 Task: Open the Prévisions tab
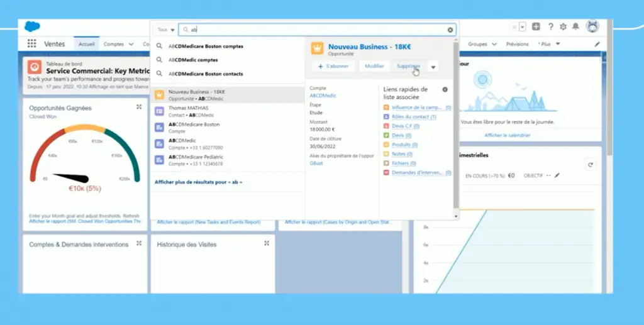click(x=517, y=44)
